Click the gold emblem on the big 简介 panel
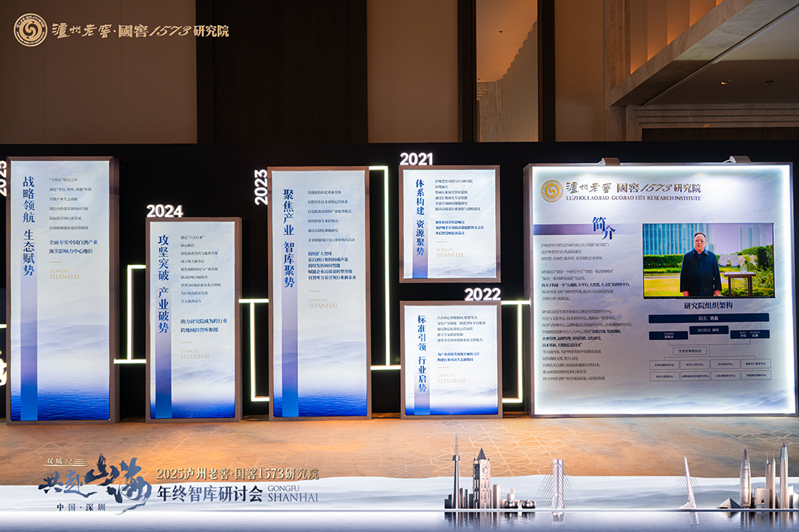 pos(551,191)
